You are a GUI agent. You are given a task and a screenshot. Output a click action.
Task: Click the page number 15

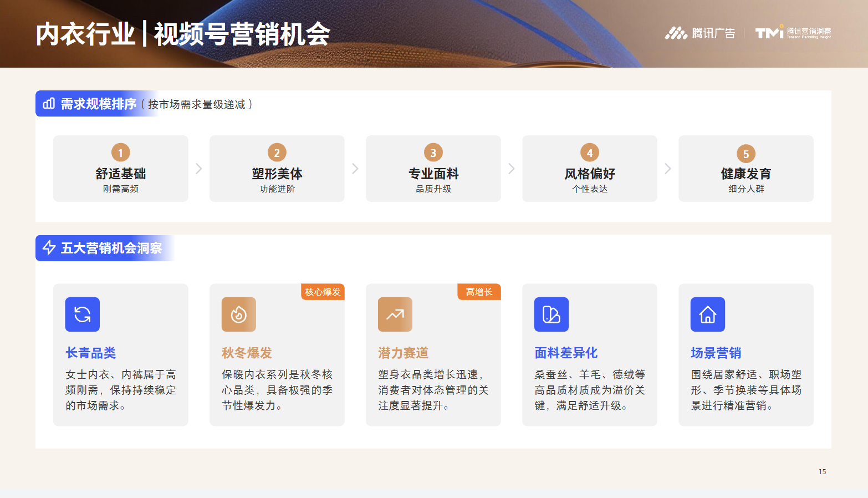pos(822,471)
